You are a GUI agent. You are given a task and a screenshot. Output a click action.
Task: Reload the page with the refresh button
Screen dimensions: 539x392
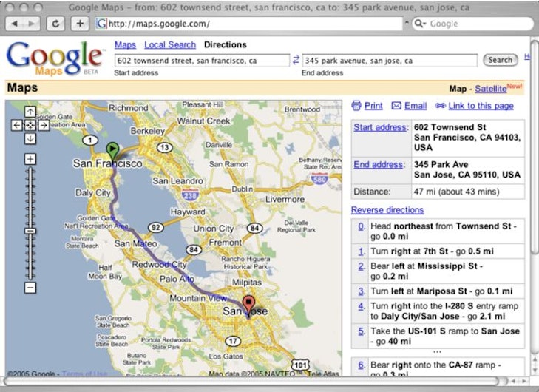(x=55, y=24)
